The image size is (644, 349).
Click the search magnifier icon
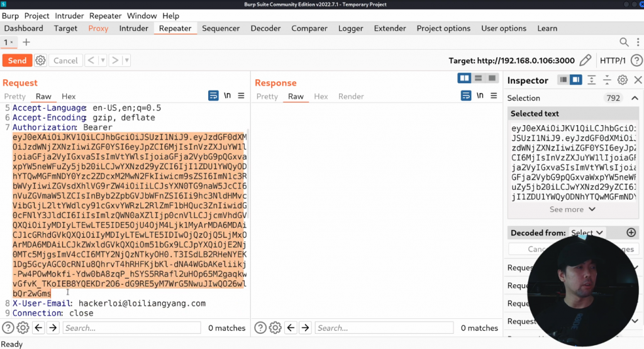click(624, 42)
